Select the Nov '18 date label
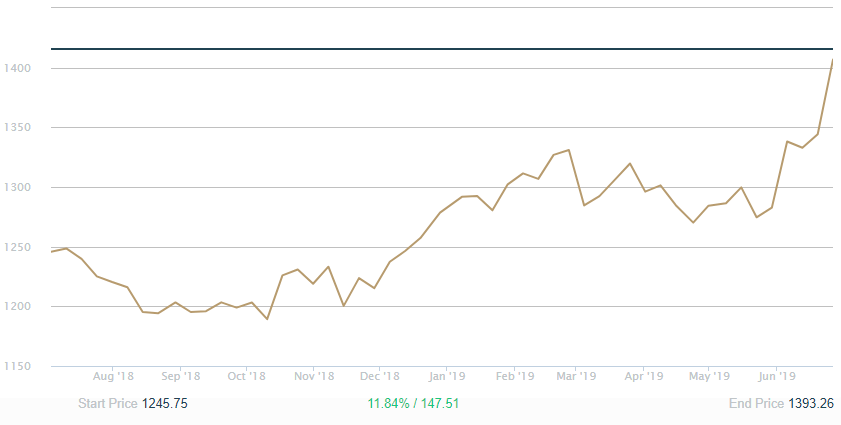 314,376
